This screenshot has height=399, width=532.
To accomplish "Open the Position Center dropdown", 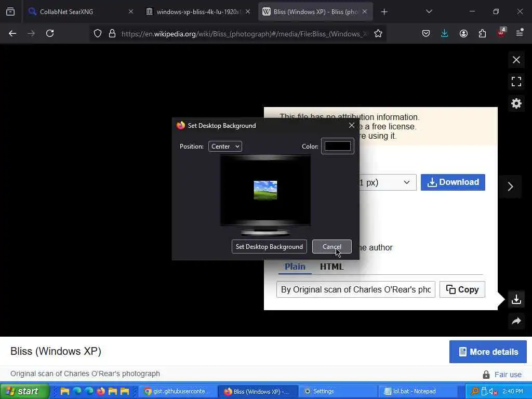I will (225, 146).
